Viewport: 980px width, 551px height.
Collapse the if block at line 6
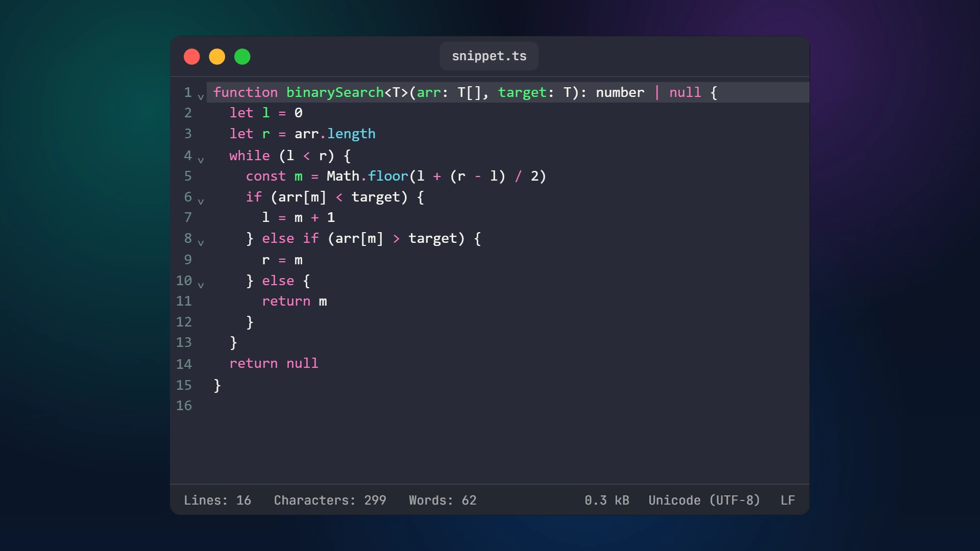(x=201, y=201)
